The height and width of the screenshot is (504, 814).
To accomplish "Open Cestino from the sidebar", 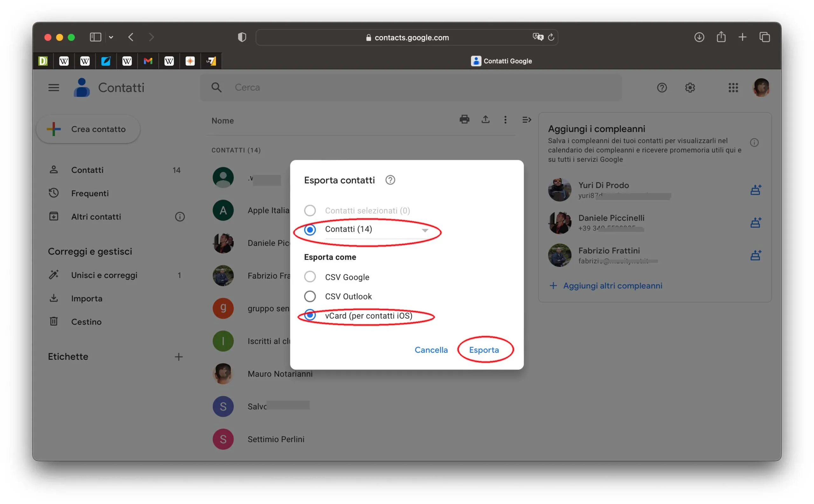I will point(86,321).
